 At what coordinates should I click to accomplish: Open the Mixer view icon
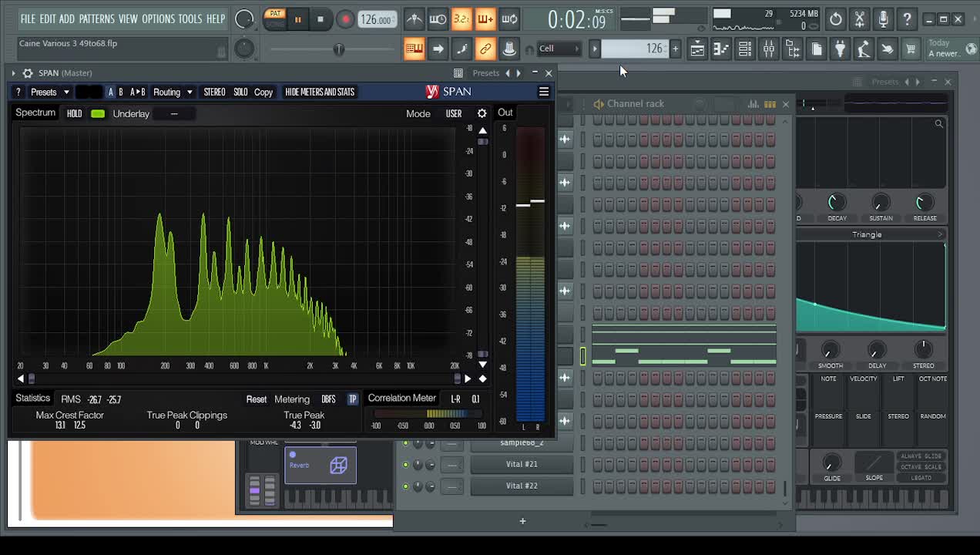coord(769,49)
